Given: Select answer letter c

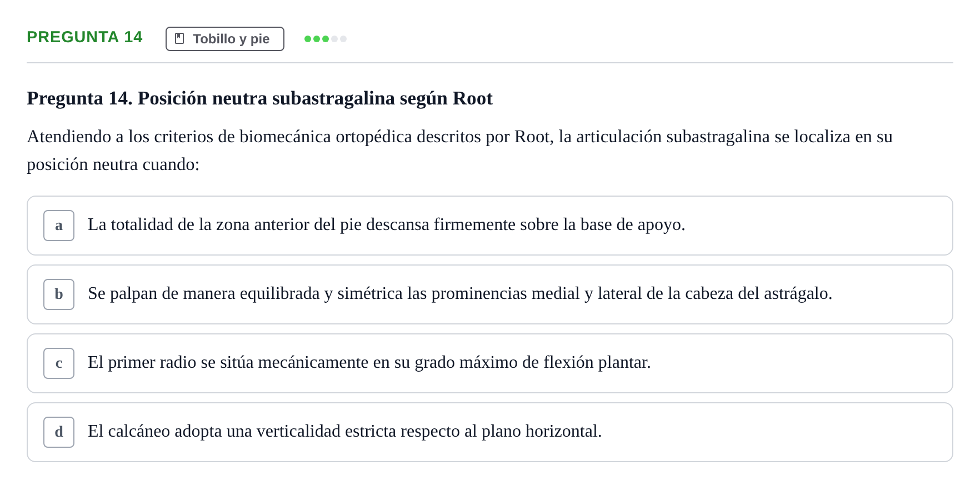Looking at the screenshot, I should click(59, 363).
